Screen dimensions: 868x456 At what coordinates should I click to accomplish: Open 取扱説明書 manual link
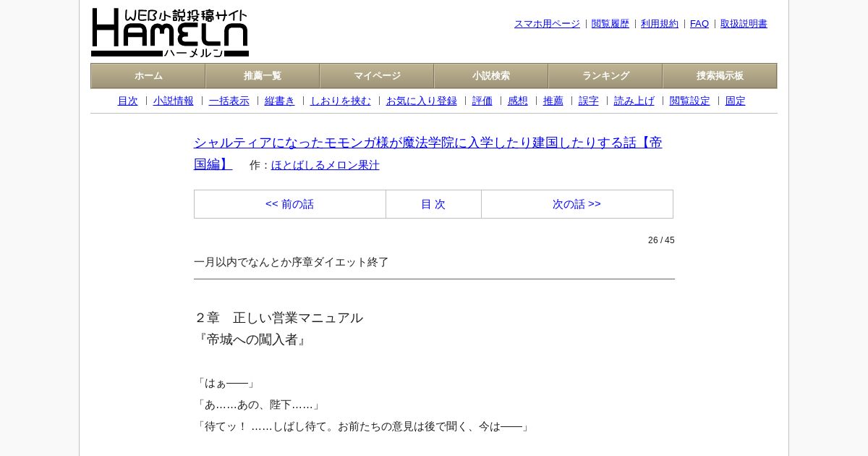(744, 24)
